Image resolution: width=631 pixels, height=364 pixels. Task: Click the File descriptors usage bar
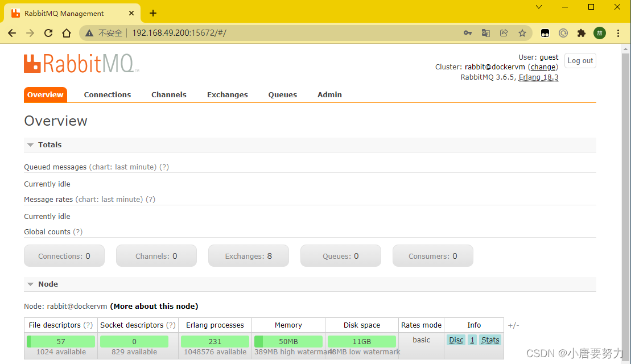pyautogui.click(x=61, y=341)
